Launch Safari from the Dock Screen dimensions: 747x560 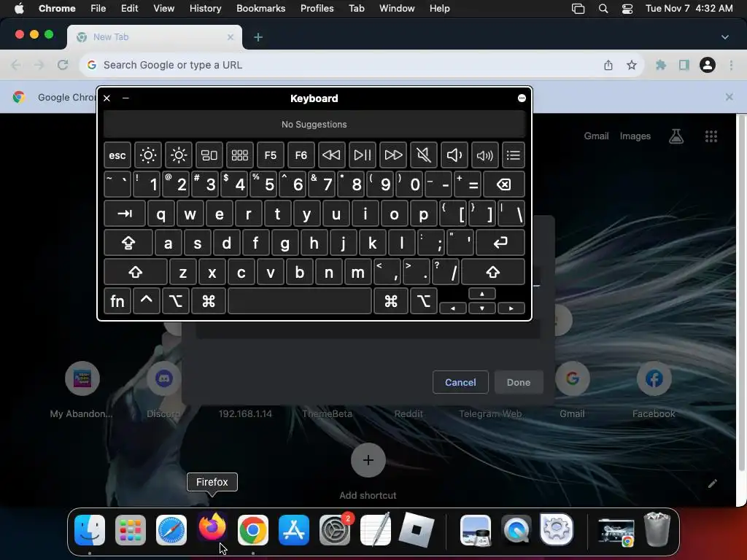(x=171, y=529)
